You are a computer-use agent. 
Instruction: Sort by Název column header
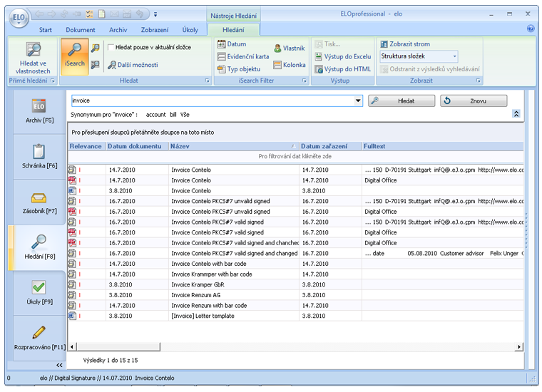point(234,146)
